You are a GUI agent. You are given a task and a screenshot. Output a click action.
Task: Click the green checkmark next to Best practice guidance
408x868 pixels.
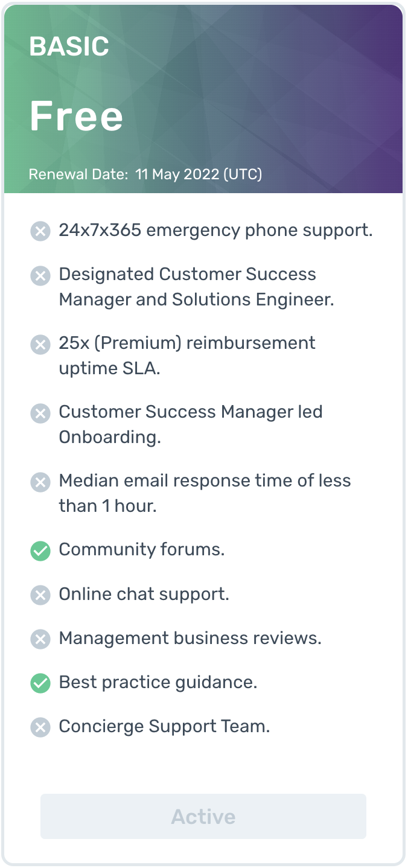[40, 683]
